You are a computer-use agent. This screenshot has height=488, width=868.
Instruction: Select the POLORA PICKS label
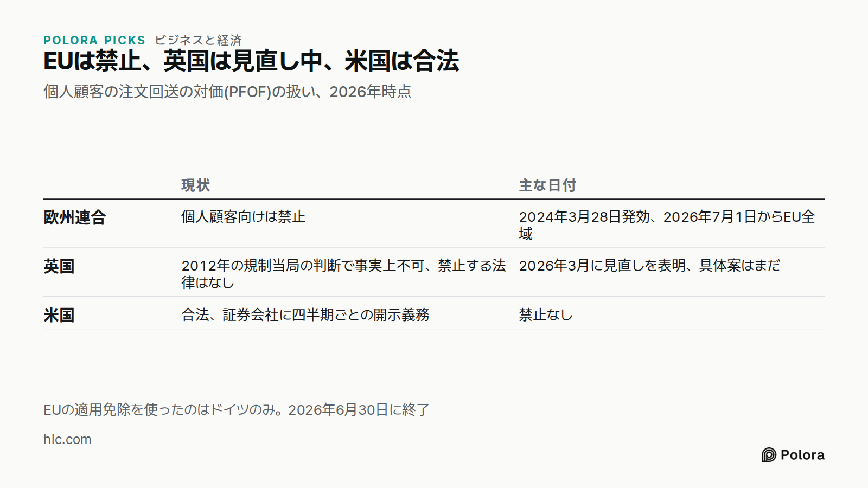pos(94,40)
